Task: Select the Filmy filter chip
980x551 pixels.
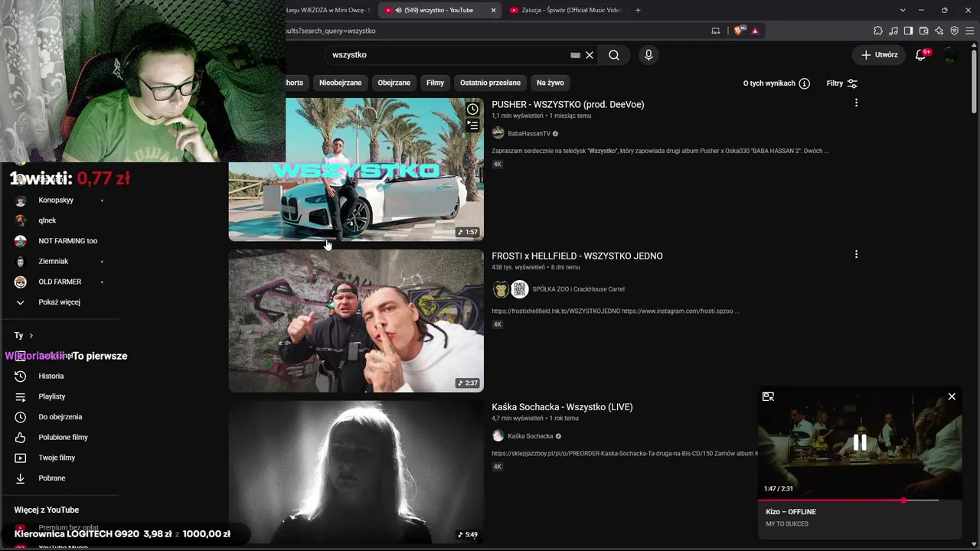Action: click(x=436, y=83)
